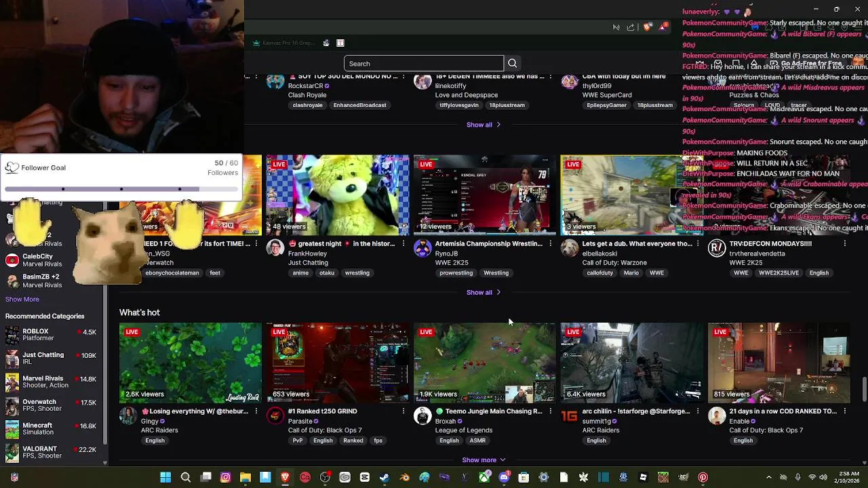
Task: Click the Brave Rewards triangle icon
Action: [663, 27]
